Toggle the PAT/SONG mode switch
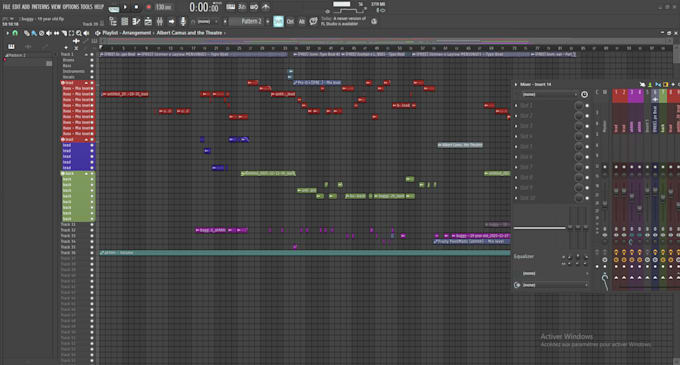Image resolution: width=680 pixels, height=365 pixels. 114,9
